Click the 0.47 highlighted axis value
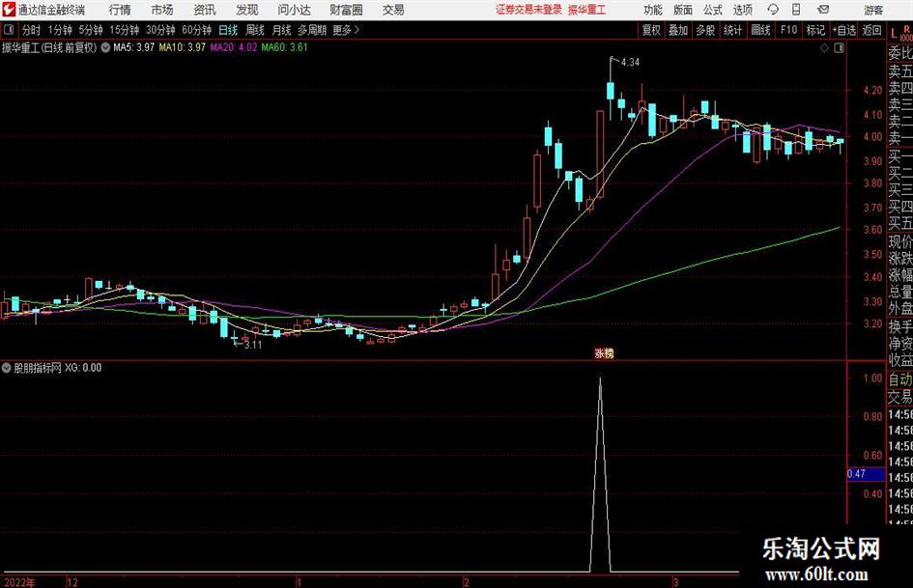This screenshot has width=913, height=588. pos(866,474)
